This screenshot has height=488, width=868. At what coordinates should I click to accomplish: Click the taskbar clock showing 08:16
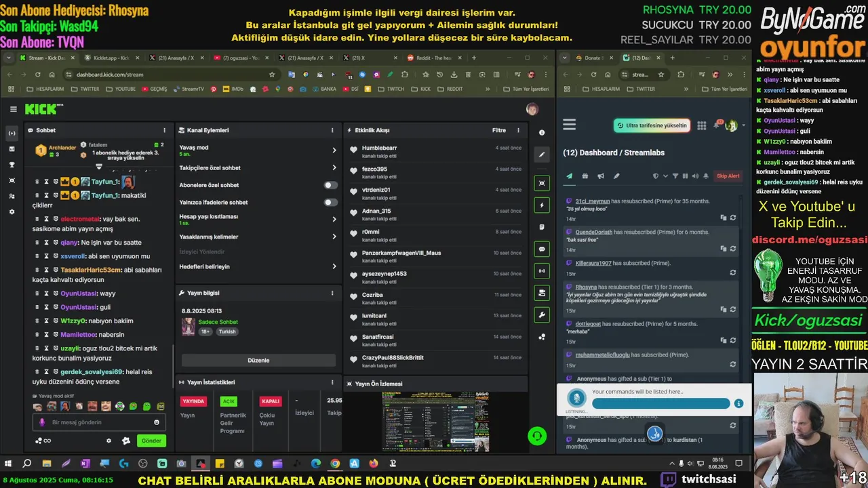tap(717, 464)
